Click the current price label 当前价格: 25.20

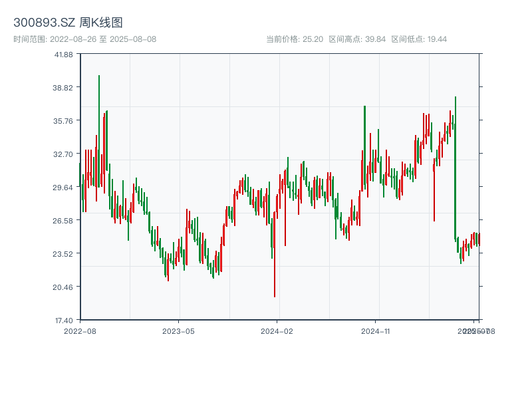click(x=295, y=39)
